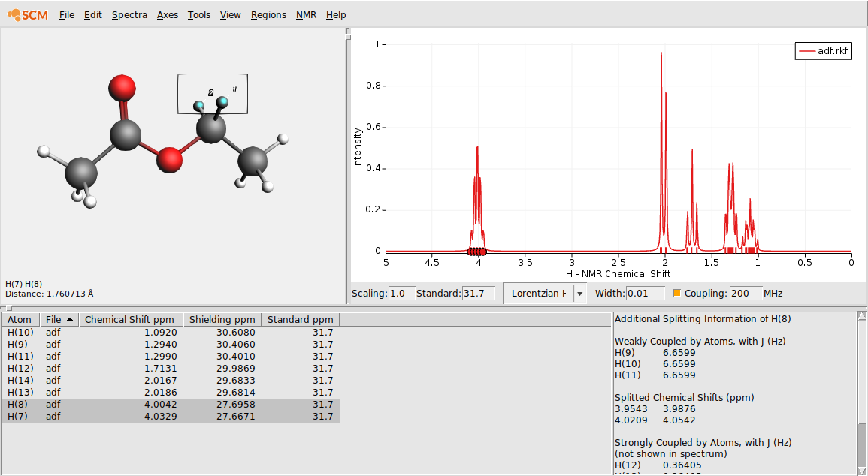Click the SCM logo icon
The image size is (868, 476).
[x=28, y=15]
